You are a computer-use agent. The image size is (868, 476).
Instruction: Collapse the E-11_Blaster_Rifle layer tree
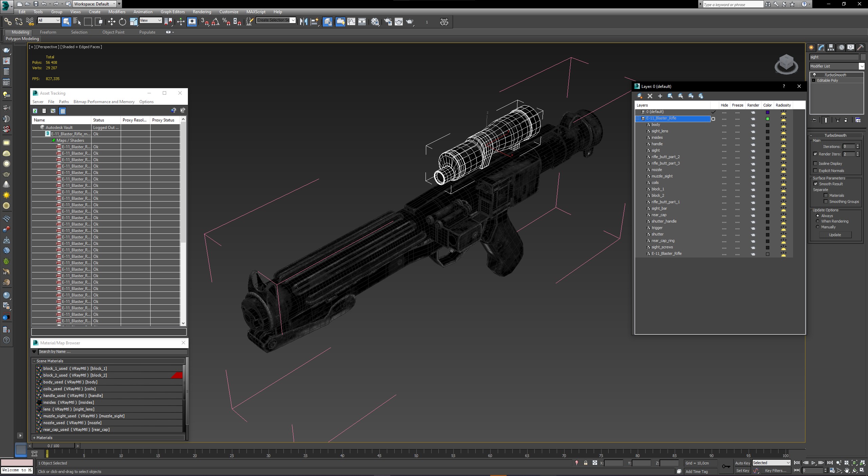(638, 118)
